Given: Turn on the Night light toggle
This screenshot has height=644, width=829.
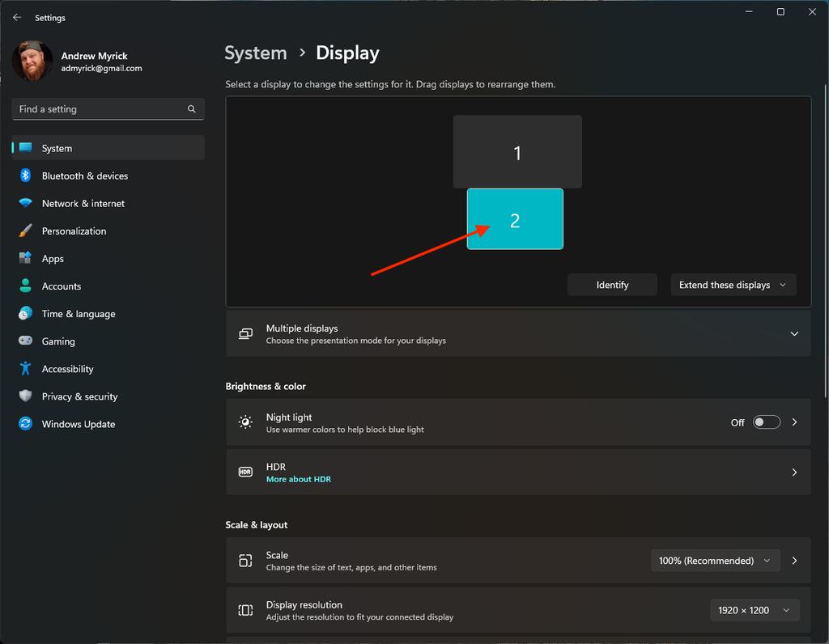Looking at the screenshot, I should point(766,422).
